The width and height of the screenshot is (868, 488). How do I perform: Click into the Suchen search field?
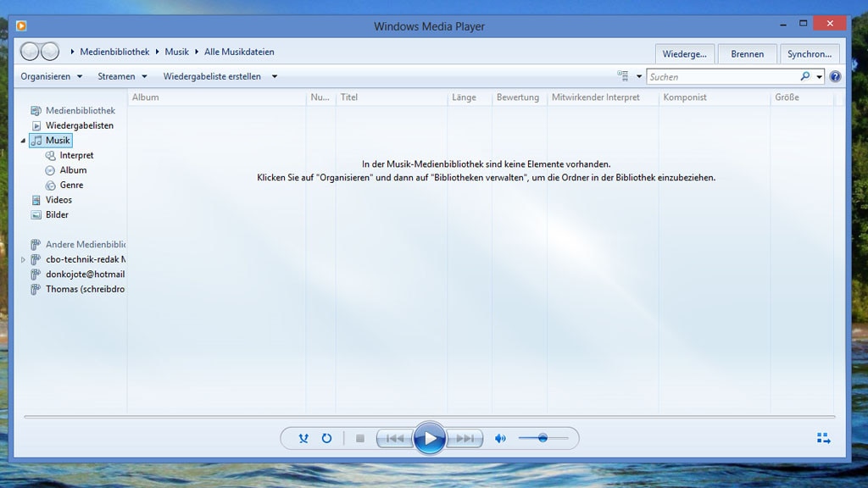721,76
